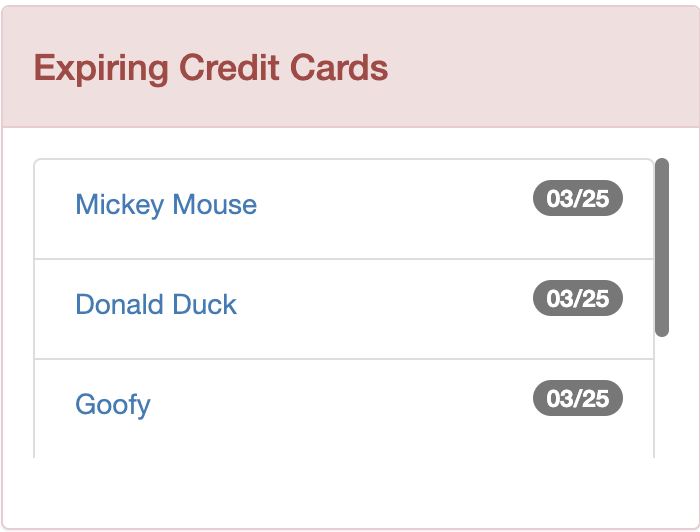Click the word Cards in the title
This screenshot has height=532, width=700.
point(339,68)
